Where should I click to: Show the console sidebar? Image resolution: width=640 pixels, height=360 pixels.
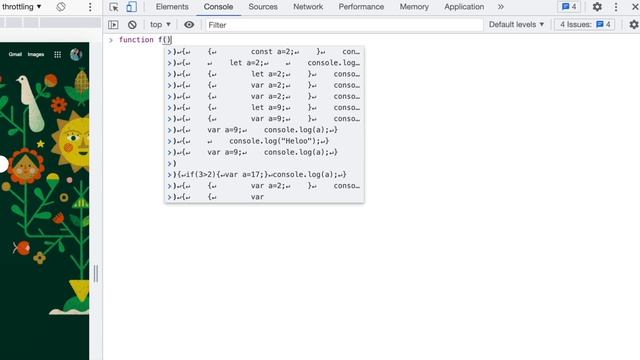point(113,25)
